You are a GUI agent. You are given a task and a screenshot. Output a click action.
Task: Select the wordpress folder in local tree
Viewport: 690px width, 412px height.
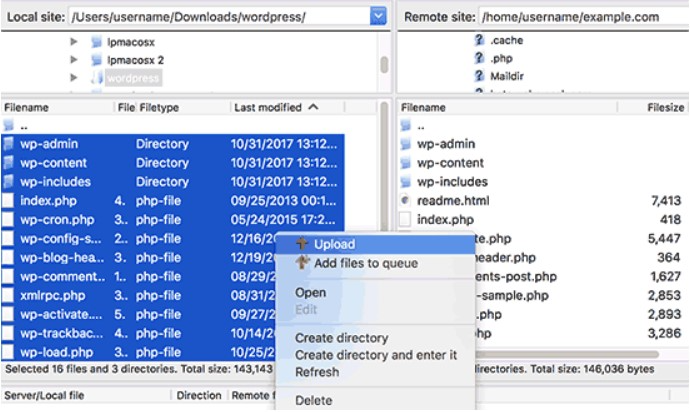[133, 78]
